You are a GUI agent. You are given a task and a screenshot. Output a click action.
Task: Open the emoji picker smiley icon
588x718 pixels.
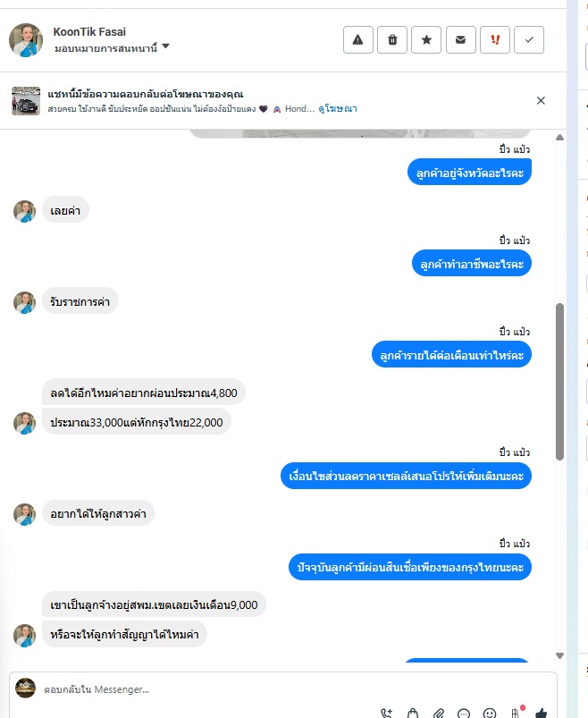490,713
